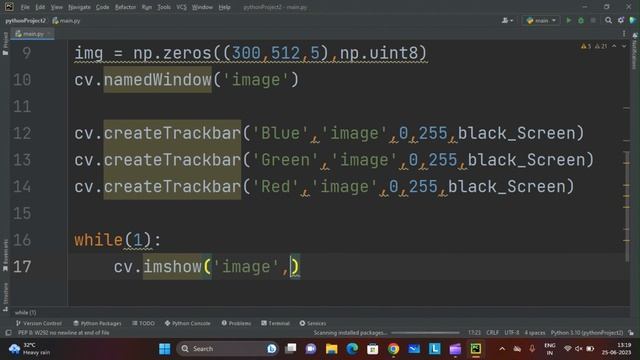Expand the main run configuration dropdown
This screenshot has height=360, width=640.
541,20
